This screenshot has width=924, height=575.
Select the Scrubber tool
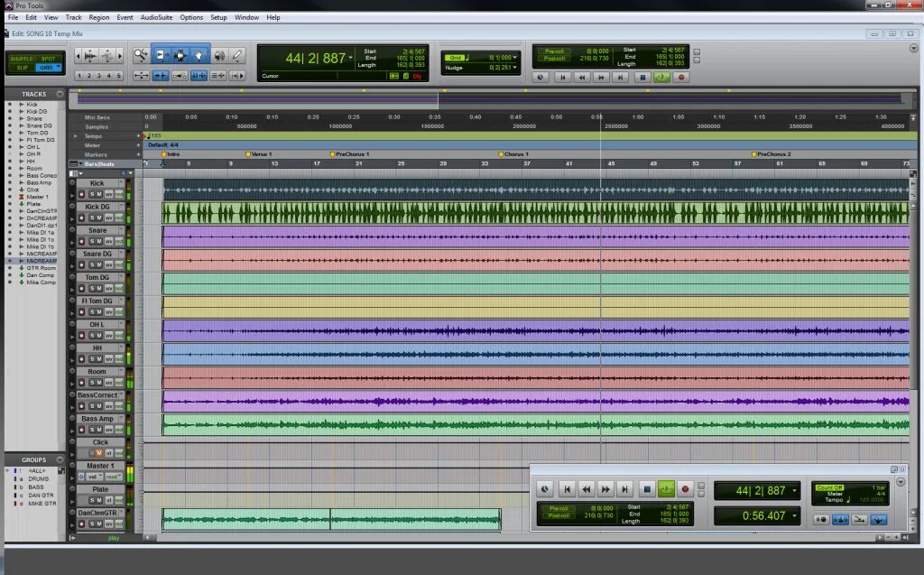pos(218,55)
